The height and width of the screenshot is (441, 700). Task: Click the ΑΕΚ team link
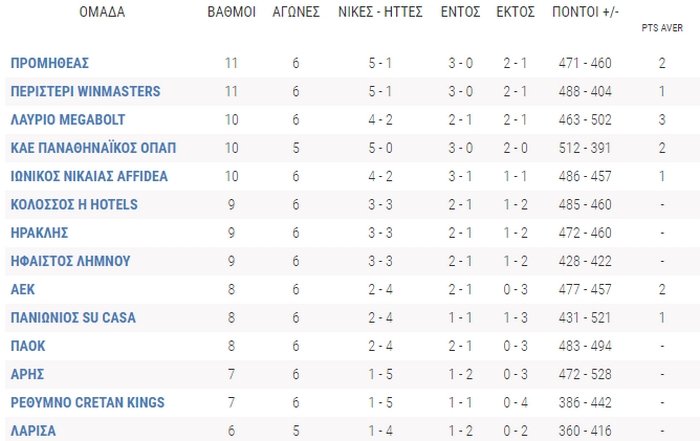pyautogui.click(x=23, y=289)
